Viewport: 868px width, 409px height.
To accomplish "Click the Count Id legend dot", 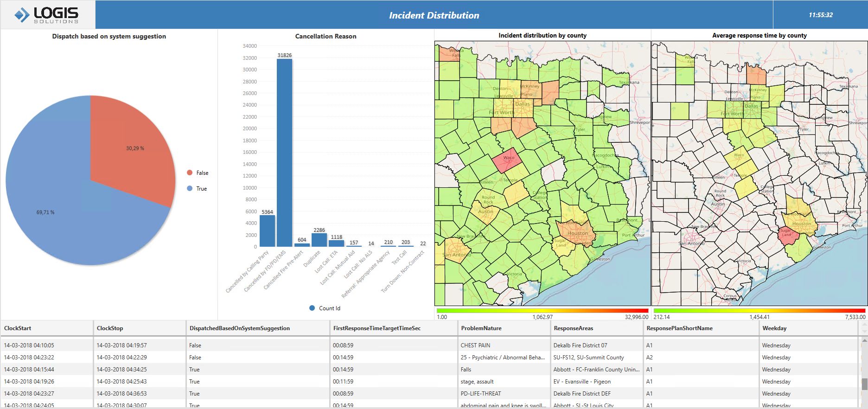I will pos(312,308).
